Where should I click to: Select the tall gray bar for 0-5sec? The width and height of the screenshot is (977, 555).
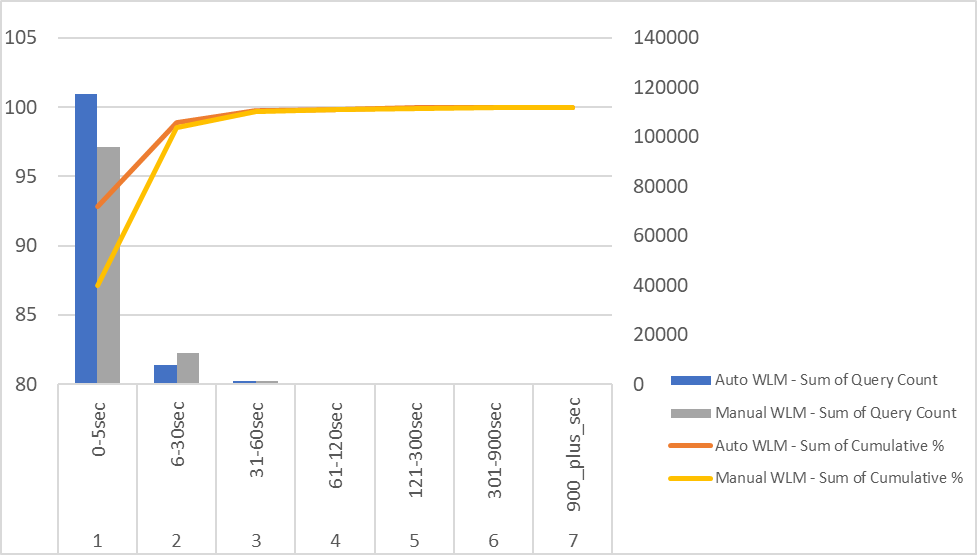(x=108, y=265)
